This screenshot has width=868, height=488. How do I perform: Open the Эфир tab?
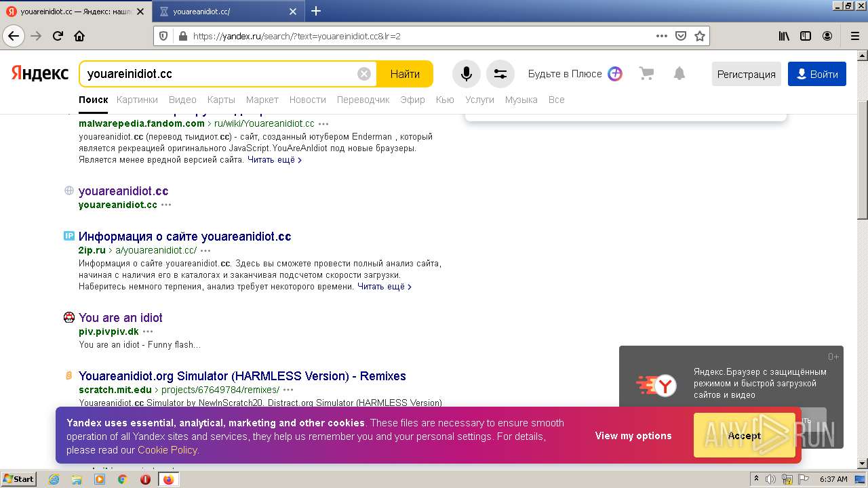point(412,100)
